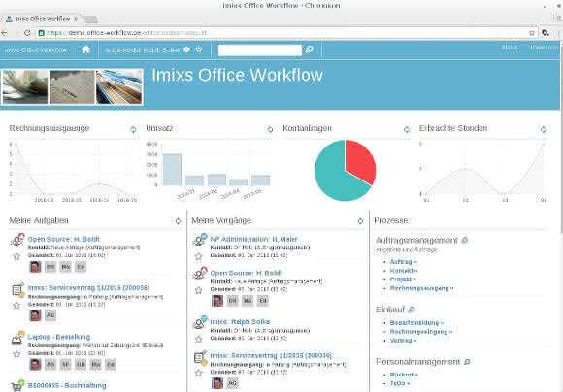
Task: Click the filing folders header thumbnail
Action: click(x=118, y=87)
